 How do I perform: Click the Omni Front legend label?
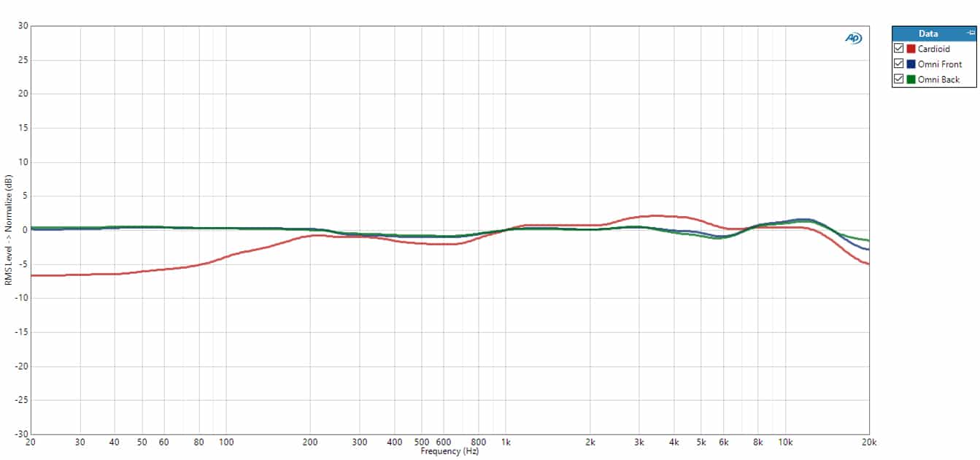(940, 64)
